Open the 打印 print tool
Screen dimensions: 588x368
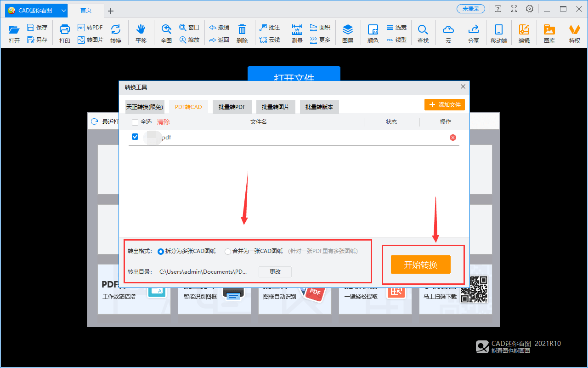pos(65,34)
